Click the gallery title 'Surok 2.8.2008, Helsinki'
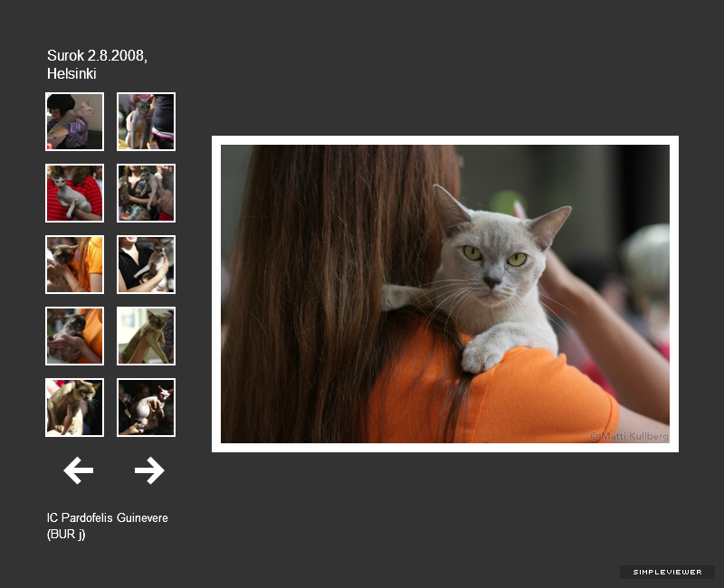This screenshot has height=588, width=724. 97,64
